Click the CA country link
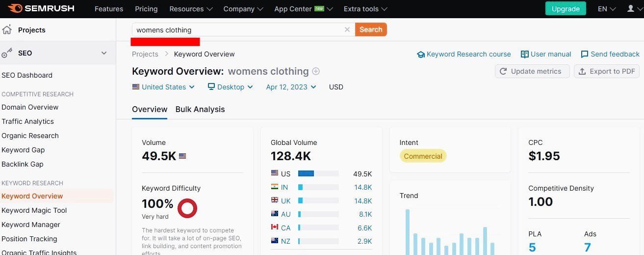This screenshot has height=255, width=644. (x=286, y=227)
